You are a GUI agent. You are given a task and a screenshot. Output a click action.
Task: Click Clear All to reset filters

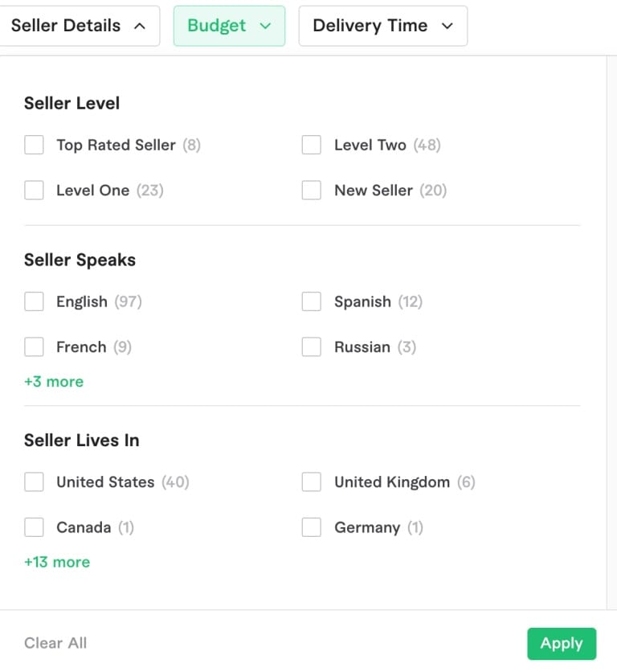pos(55,643)
